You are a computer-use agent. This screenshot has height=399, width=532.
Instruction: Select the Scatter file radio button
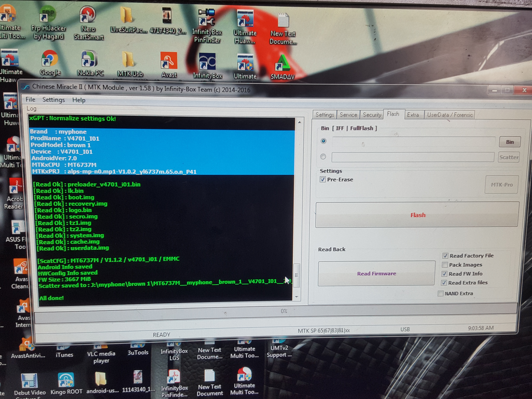pos(323,157)
